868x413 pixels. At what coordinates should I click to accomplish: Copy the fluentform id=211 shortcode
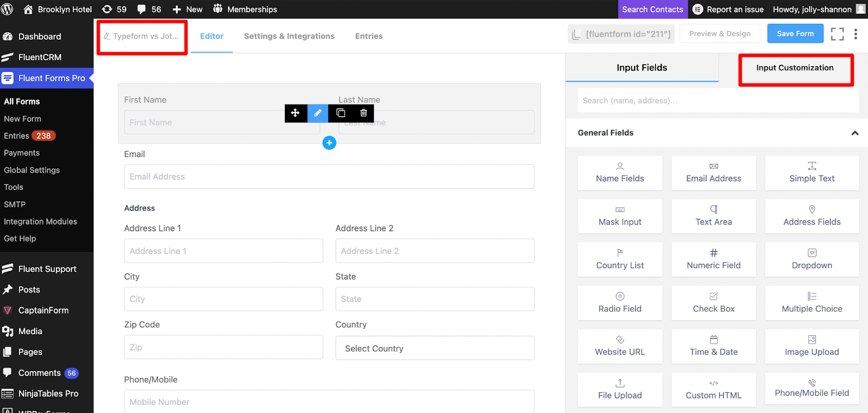621,34
